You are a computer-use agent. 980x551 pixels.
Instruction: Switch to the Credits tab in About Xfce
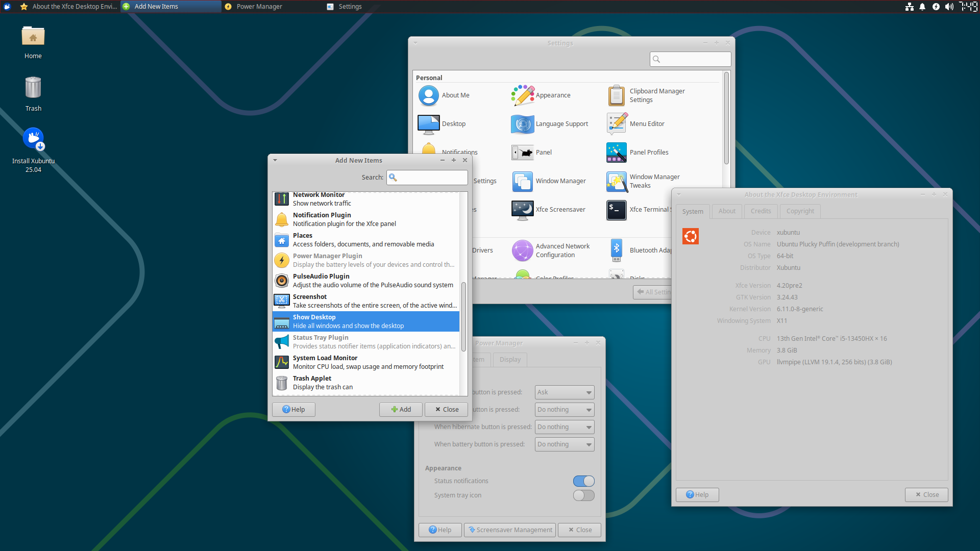pos(761,211)
